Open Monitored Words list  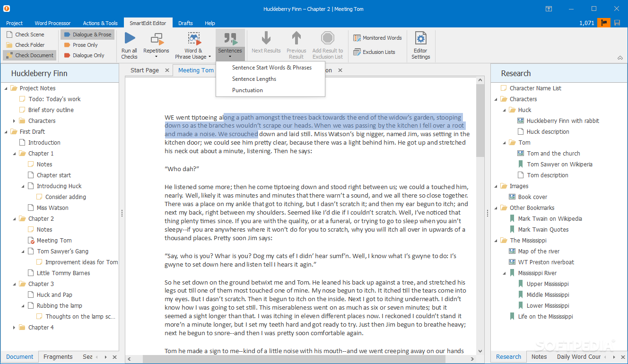coord(377,38)
